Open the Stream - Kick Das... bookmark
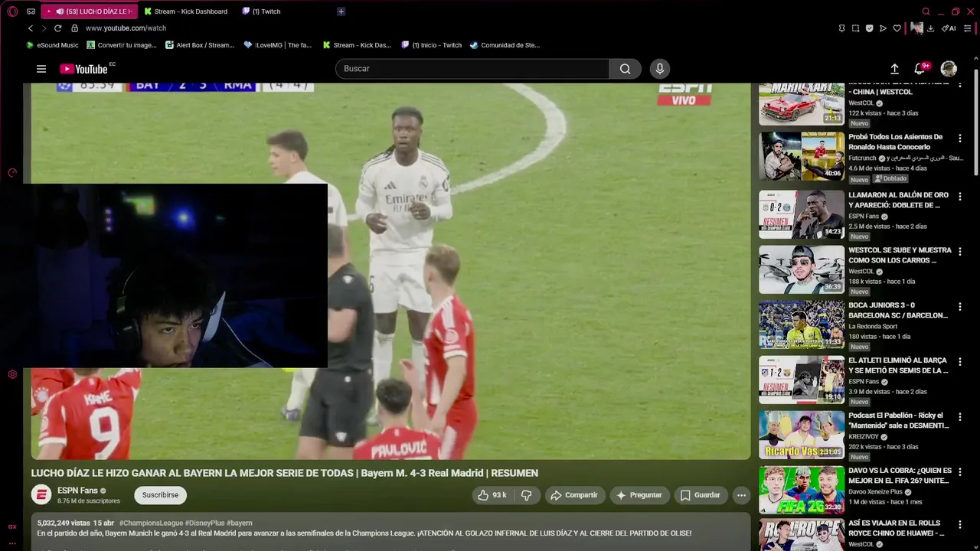The width and height of the screenshot is (980, 551). pyautogui.click(x=357, y=45)
